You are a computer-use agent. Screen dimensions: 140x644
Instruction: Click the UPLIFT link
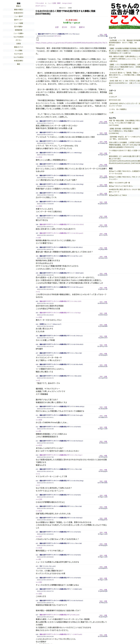[38, 6]
